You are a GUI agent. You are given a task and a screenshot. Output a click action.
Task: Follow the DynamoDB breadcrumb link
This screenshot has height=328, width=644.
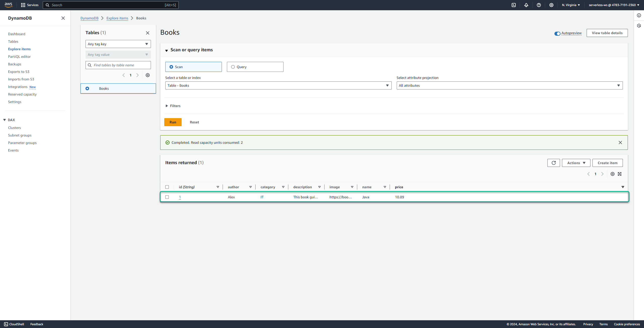point(89,18)
